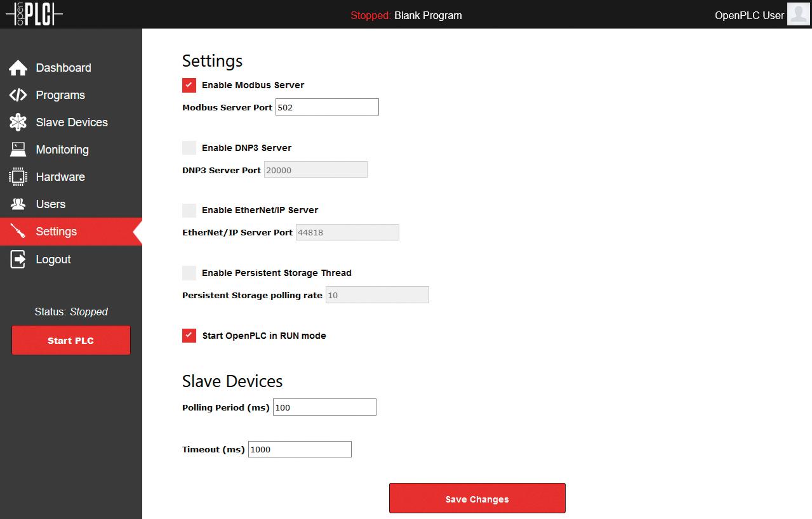The width and height of the screenshot is (812, 519).
Task: Click the Timeout (ms) label
Action: pyautogui.click(x=213, y=449)
